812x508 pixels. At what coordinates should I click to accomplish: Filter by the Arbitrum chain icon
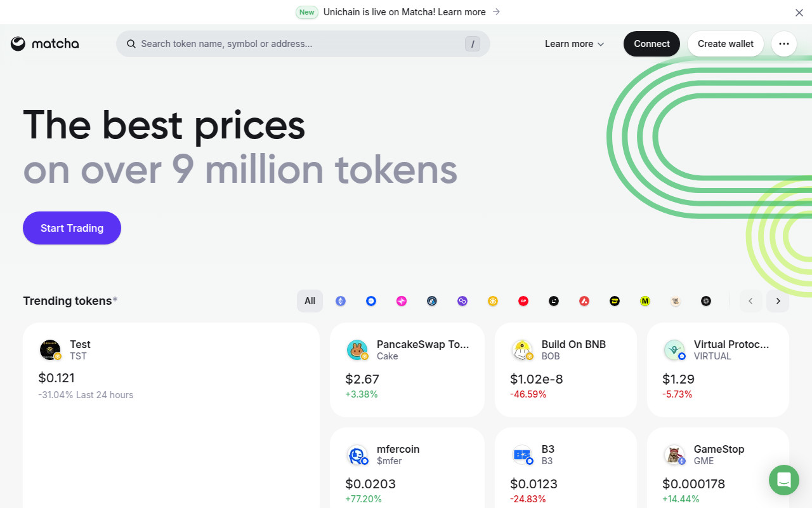coord(432,301)
